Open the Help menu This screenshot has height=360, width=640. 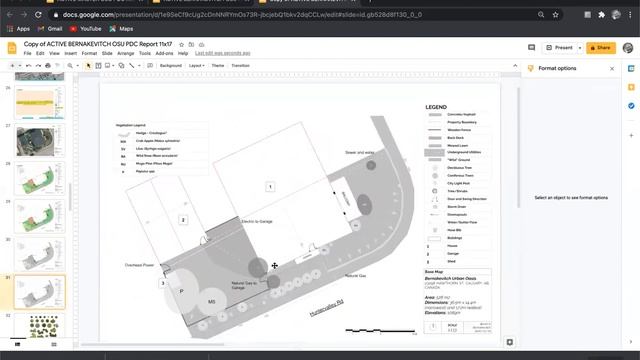point(183,53)
